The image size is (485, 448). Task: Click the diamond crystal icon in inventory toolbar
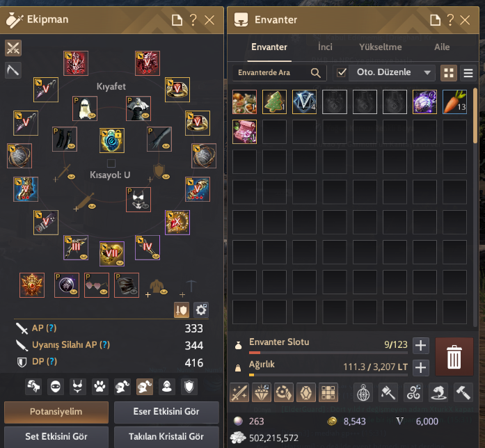tap(262, 392)
